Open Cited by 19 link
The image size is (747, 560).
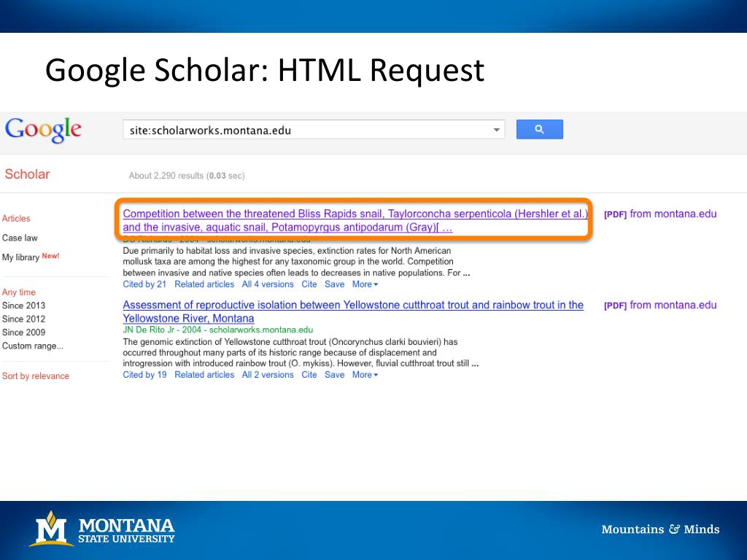point(144,375)
